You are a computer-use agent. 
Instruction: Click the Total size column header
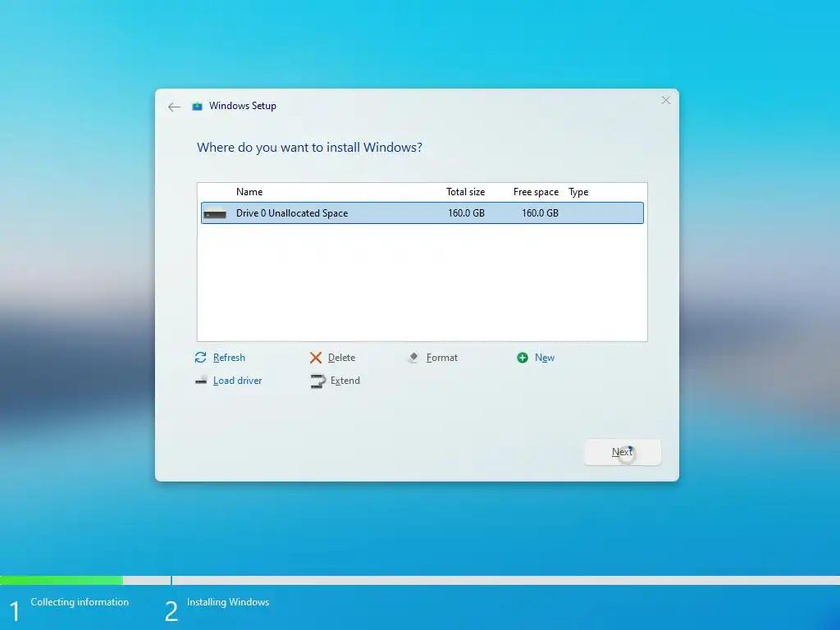[x=466, y=192]
